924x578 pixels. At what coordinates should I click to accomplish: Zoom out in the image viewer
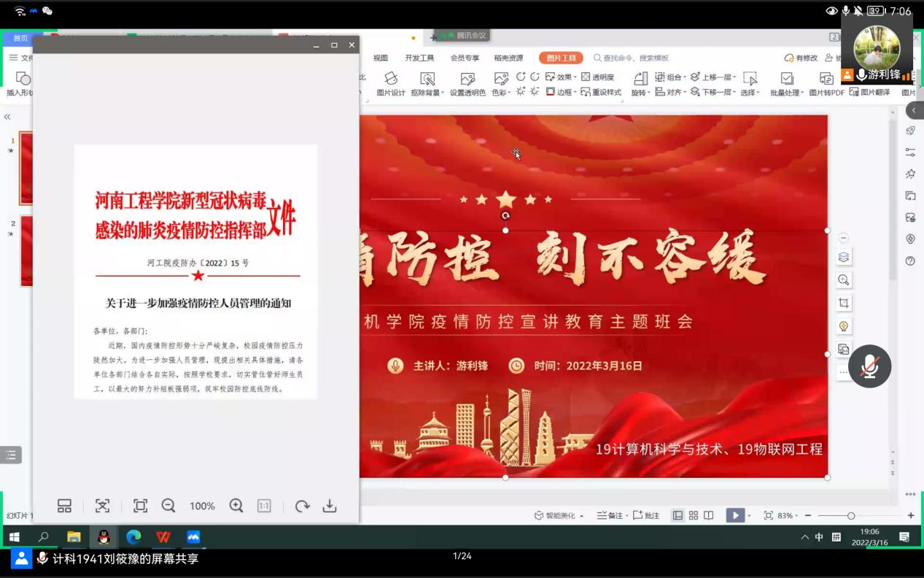168,506
